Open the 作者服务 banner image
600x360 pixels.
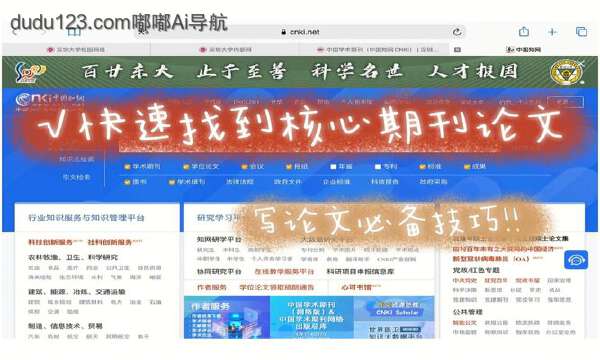(x=227, y=317)
